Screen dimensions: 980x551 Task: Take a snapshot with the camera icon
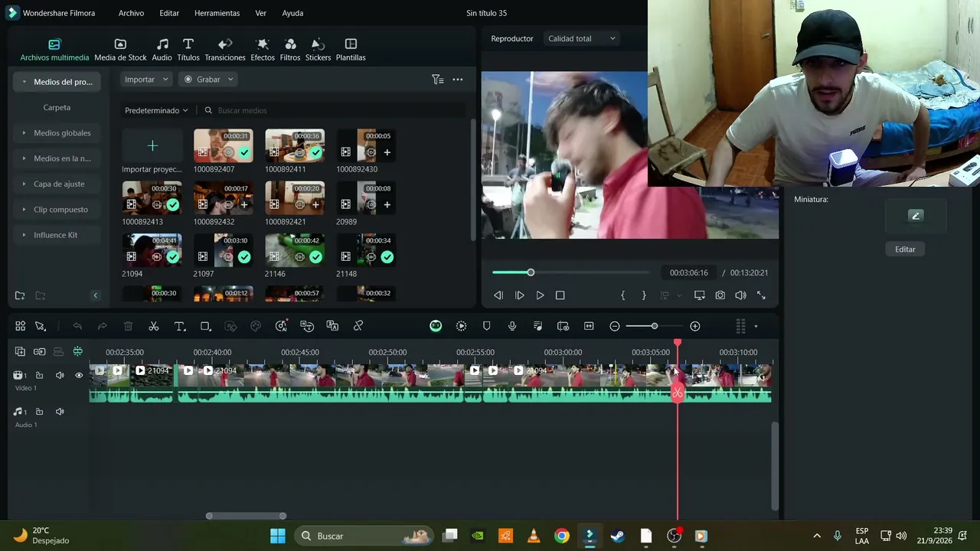[x=720, y=295]
